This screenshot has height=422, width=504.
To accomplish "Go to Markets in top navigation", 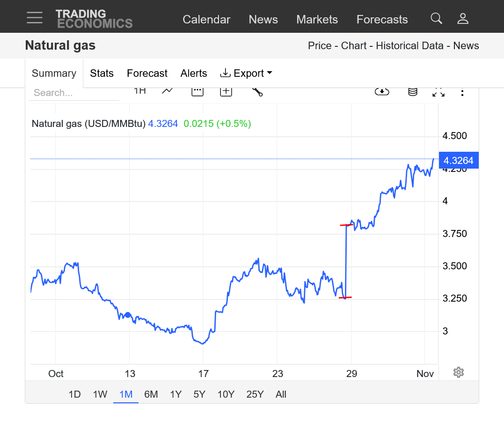I will tap(317, 20).
